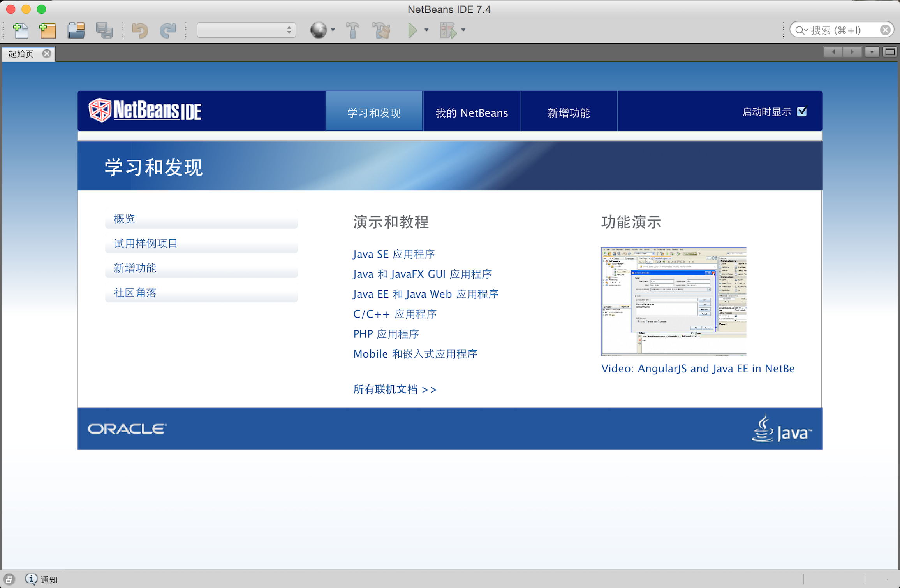Clear the search field with X

click(x=885, y=30)
